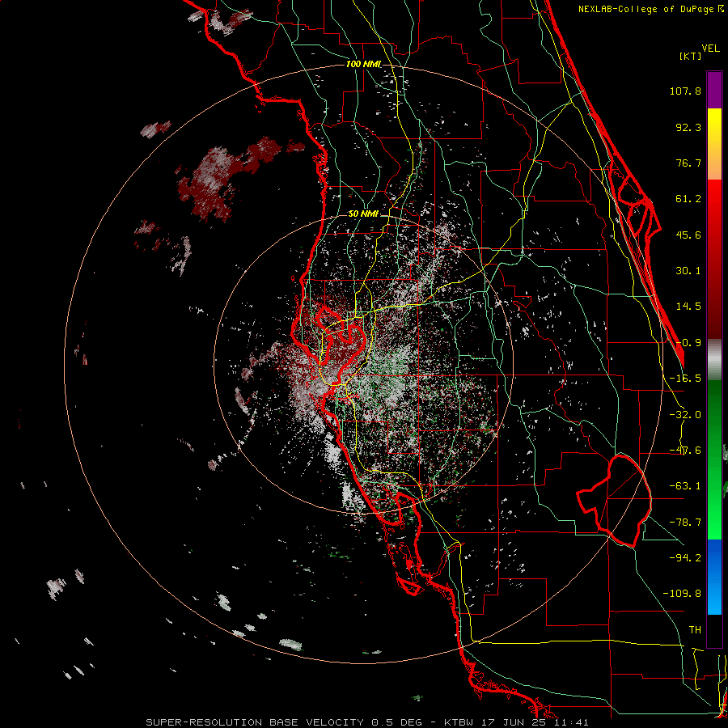
Task: Click the green segment of velocity color bar
Action: click(714, 459)
